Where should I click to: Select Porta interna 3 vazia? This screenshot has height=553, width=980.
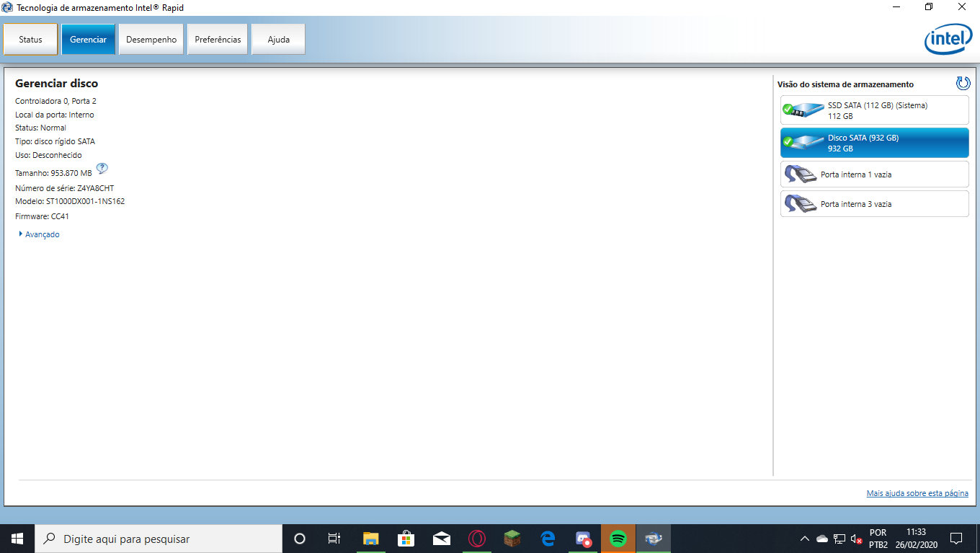(x=874, y=204)
